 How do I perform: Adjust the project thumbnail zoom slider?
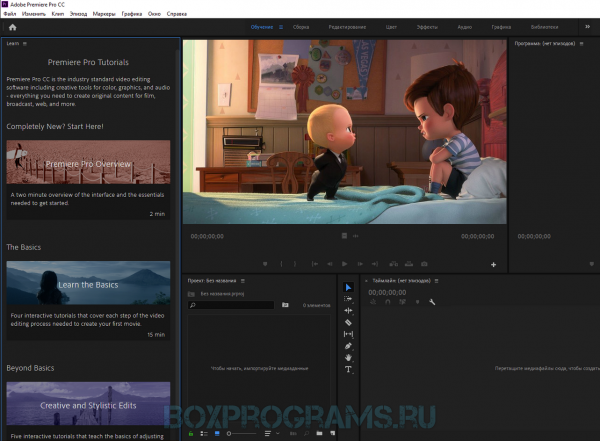coord(241,433)
